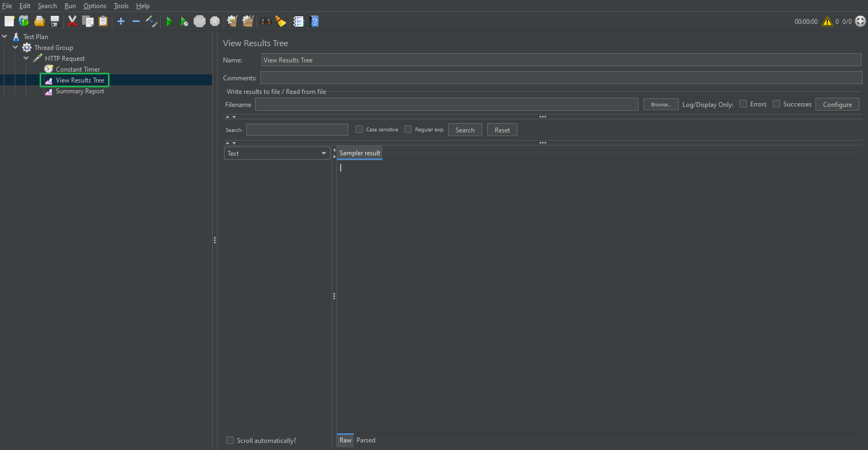Select the Test Plan flask icon
Viewport: 868px width, 450px height.
(x=16, y=37)
